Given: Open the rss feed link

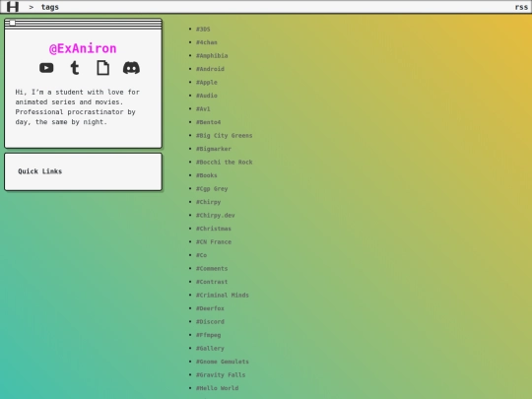Looking at the screenshot, I should click(521, 7).
